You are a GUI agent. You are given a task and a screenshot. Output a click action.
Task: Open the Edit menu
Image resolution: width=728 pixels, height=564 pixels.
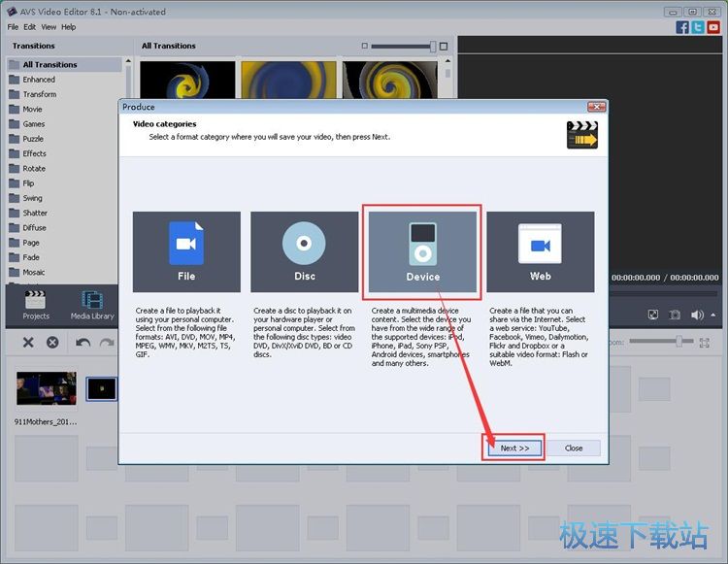[x=30, y=27]
